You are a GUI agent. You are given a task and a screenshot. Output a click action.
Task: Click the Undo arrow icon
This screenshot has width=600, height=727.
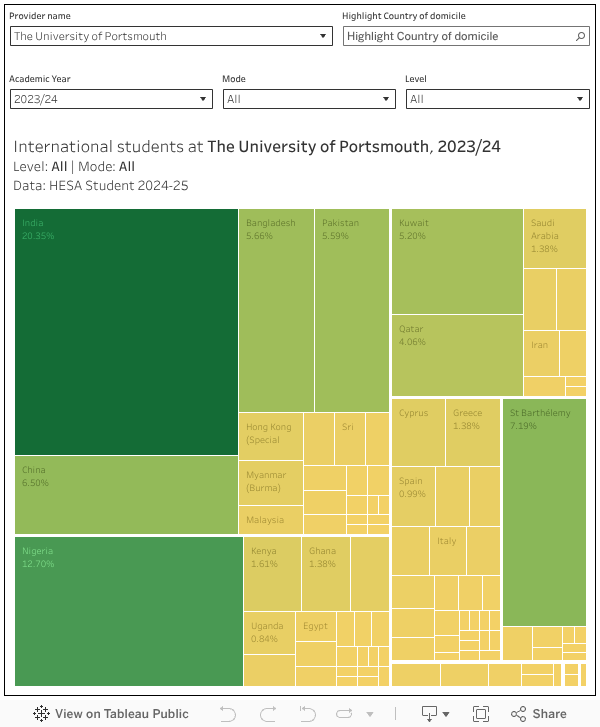(x=228, y=714)
